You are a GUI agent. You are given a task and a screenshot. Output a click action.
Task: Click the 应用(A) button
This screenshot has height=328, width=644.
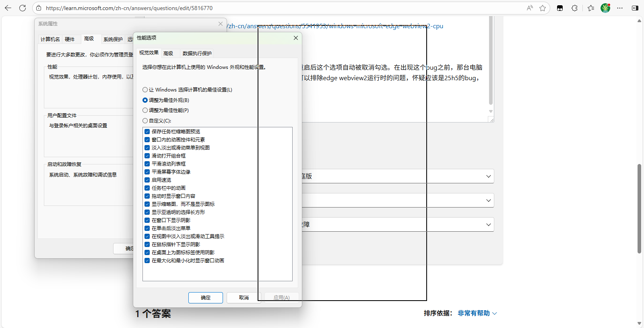[282, 298]
